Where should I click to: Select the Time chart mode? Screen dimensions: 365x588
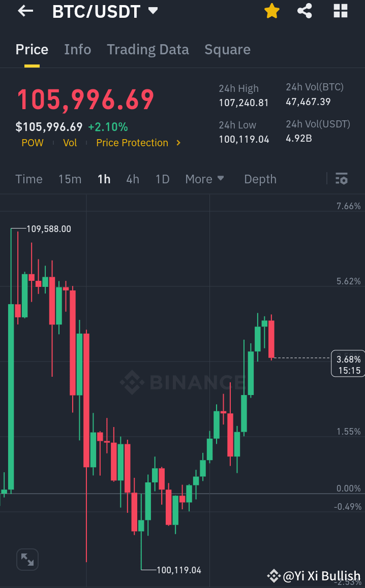28,179
